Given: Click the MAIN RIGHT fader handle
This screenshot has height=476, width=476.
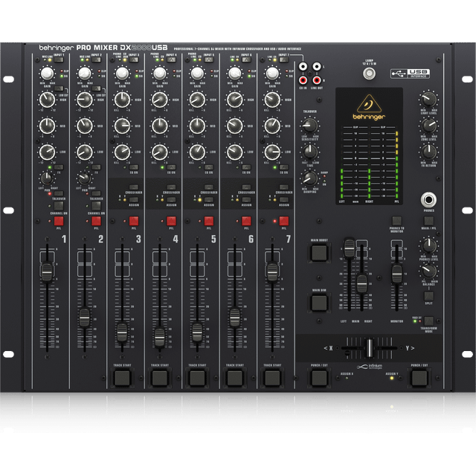Looking at the screenshot, I should click(x=362, y=283).
